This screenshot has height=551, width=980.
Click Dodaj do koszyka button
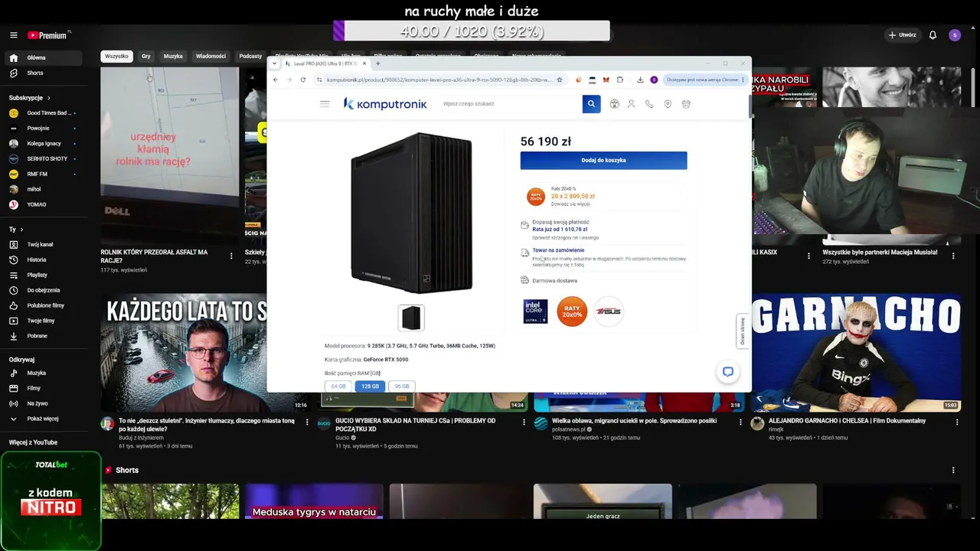[x=603, y=160]
